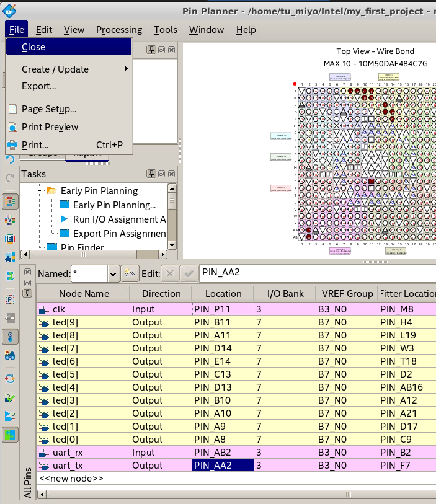Click Tasks panel scroll-up arrow

click(172, 188)
